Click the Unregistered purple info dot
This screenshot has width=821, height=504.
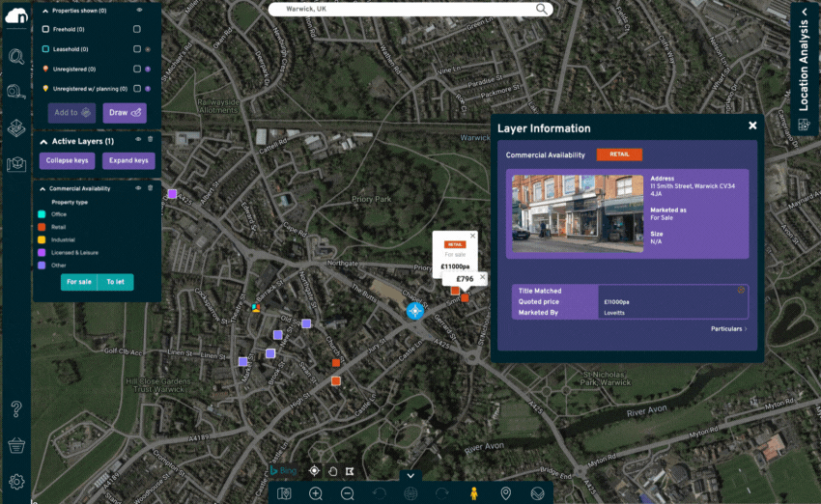click(148, 70)
